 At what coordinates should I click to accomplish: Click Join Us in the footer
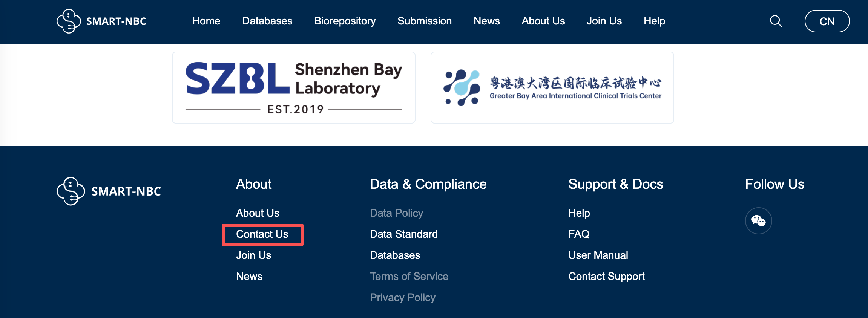[253, 255]
